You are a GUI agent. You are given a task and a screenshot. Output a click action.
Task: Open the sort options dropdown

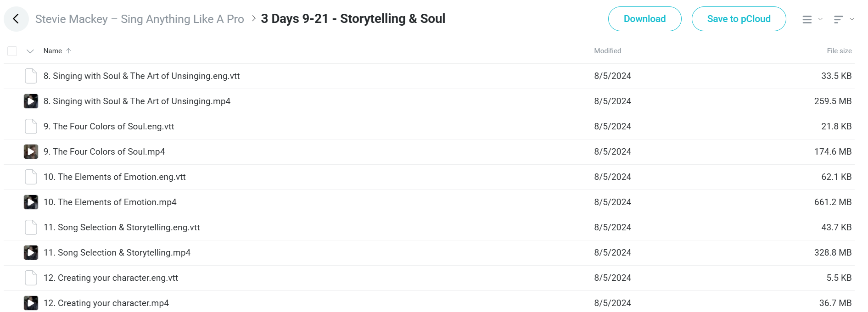(844, 19)
